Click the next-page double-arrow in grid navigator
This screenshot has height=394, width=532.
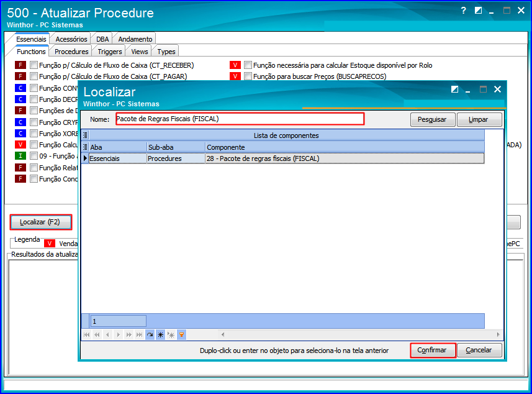pos(128,335)
